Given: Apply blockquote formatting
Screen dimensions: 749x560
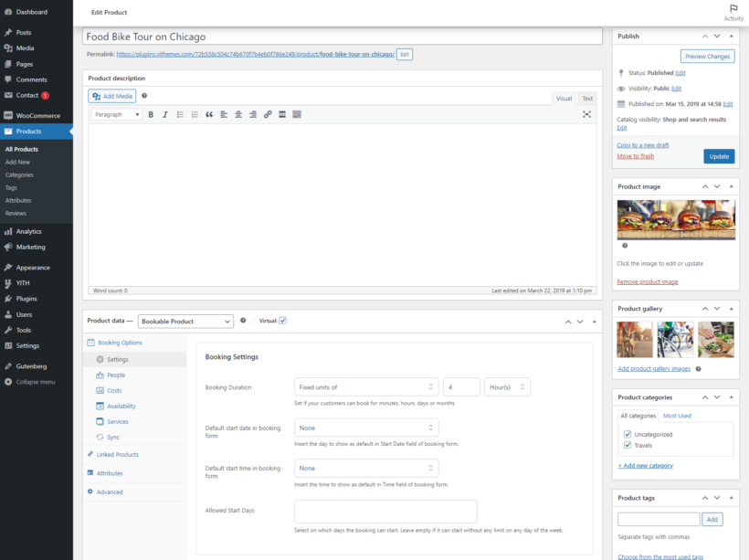Looking at the screenshot, I should [x=209, y=114].
